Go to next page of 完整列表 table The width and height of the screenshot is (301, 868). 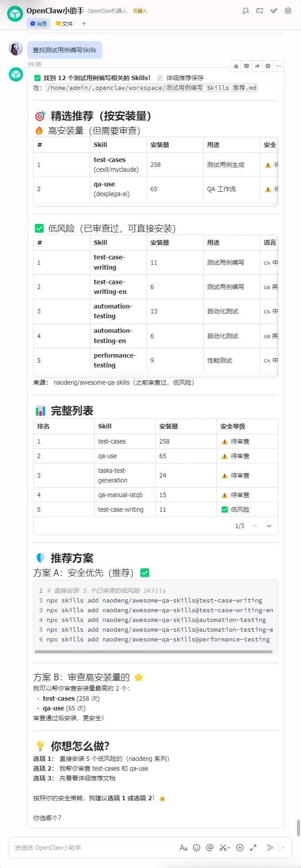click(x=269, y=526)
